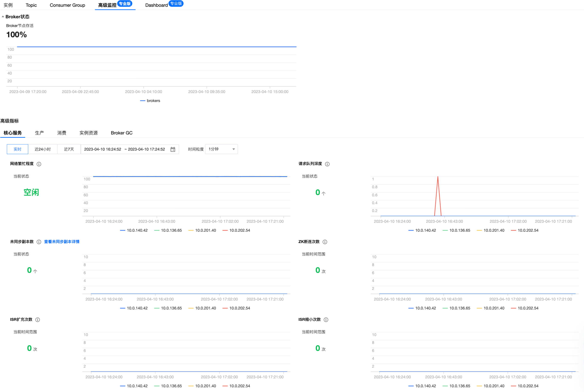Toggle 10.0.201.40 in ISR扩充次数 legend

[202, 386]
